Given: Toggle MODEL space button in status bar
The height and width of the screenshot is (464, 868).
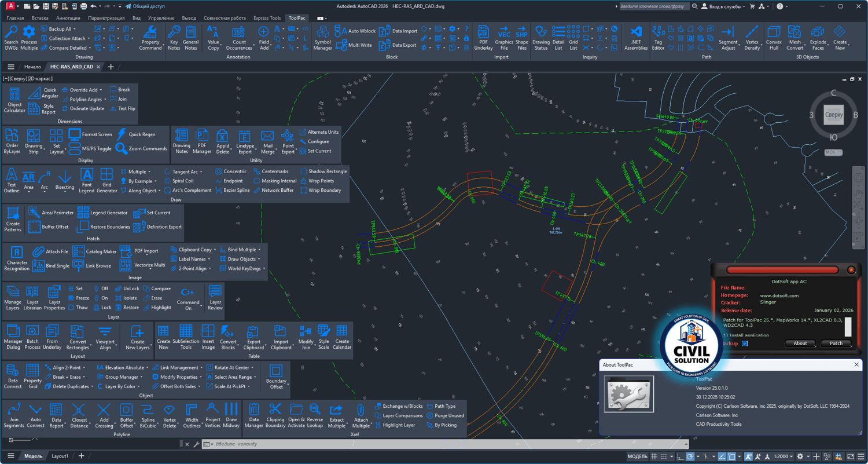Looking at the screenshot, I should (637, 456).
